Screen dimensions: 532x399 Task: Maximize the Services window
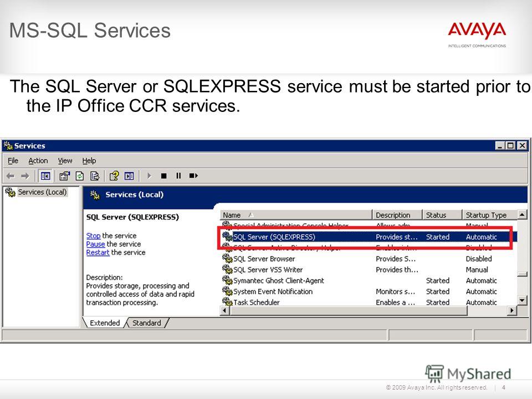point(510,146)
